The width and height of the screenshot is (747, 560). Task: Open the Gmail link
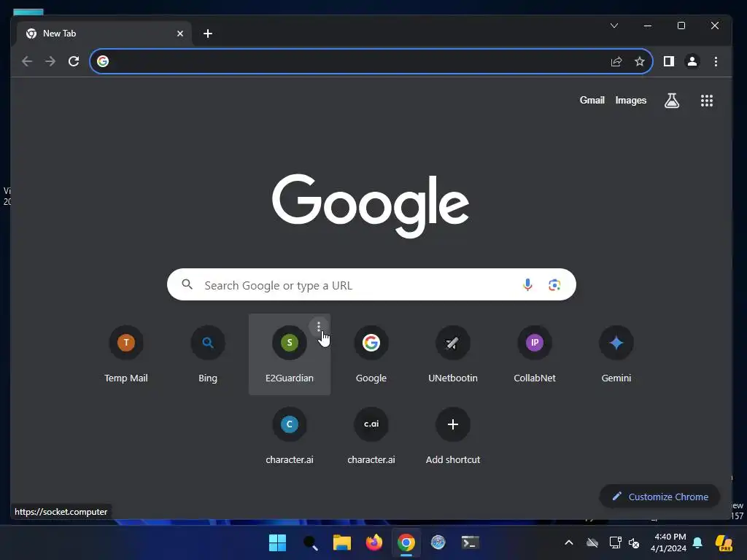592,101
